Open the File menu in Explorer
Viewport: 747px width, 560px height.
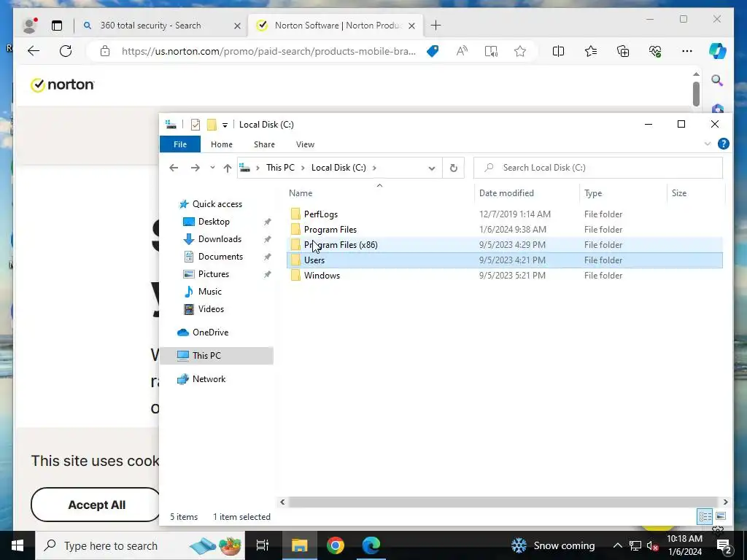click(x=180, y=144)
